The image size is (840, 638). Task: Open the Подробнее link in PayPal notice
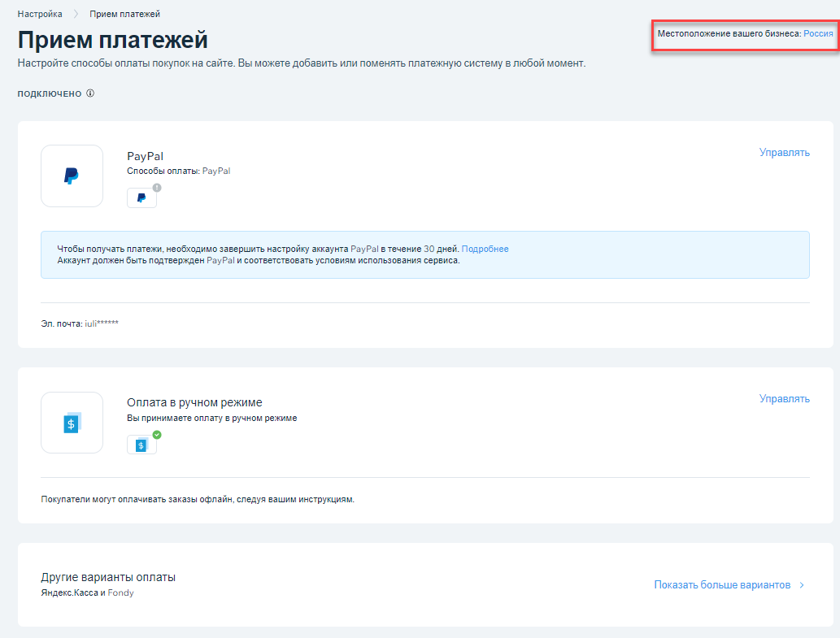click(485, 249)
